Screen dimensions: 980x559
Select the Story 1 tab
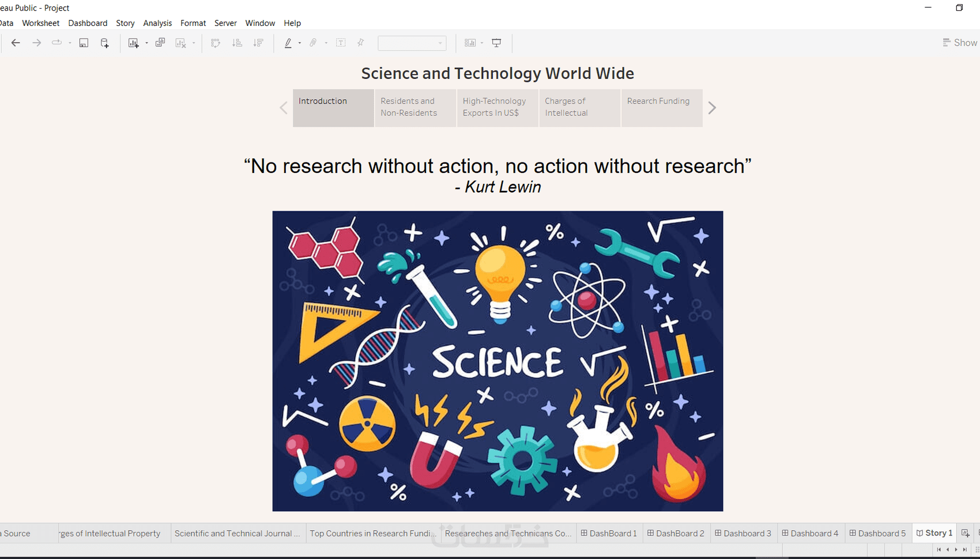934,533
